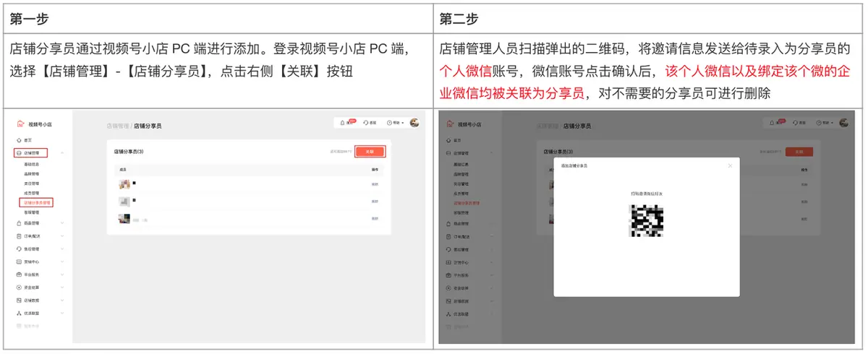Click the dimmed 关联 button in step two screenshot

(x=799, y=152)
